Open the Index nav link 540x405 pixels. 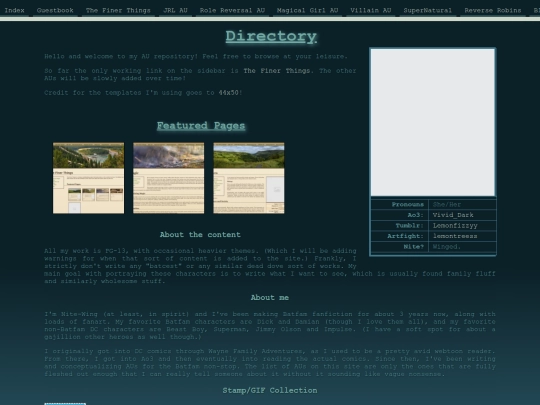tap(14, 10)
